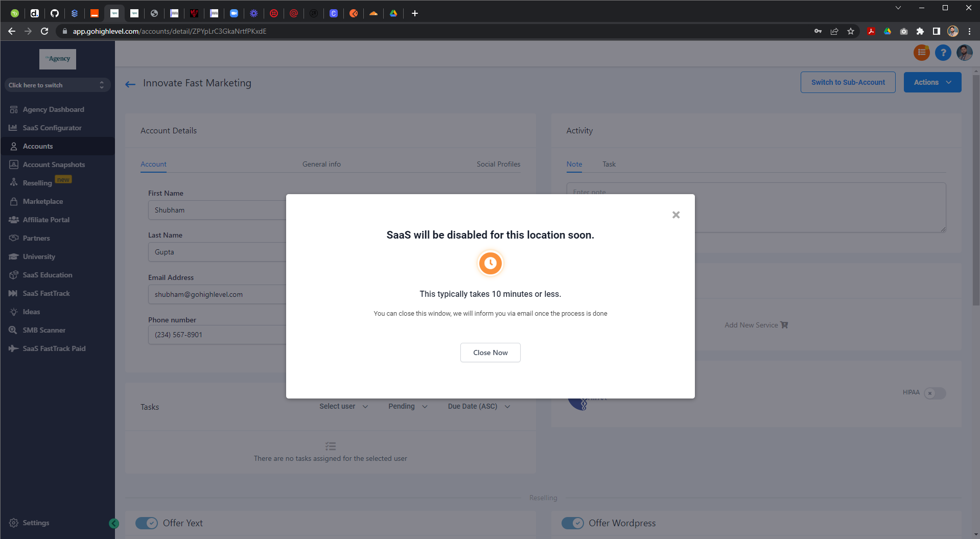The width and height of the screenshot is (980, 539).
Task: Toggle the HIPAA switch
Action: pyautogui.click(x=935, y=393)
